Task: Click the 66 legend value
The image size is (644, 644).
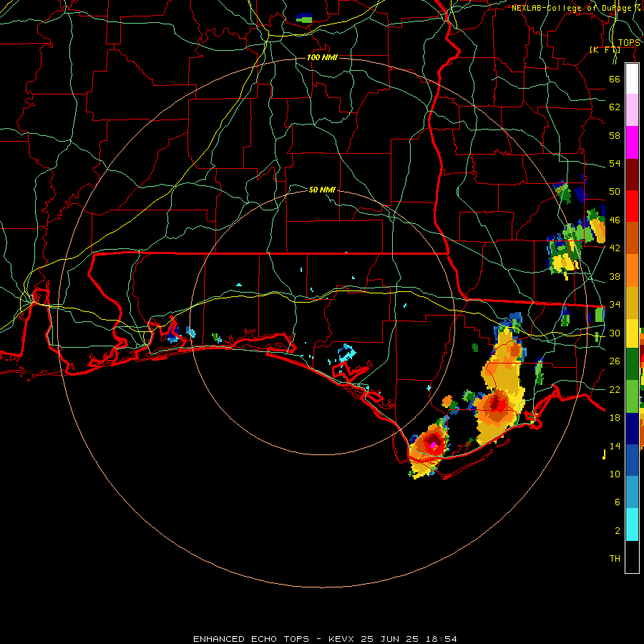Action: click(x=615, y=79)
